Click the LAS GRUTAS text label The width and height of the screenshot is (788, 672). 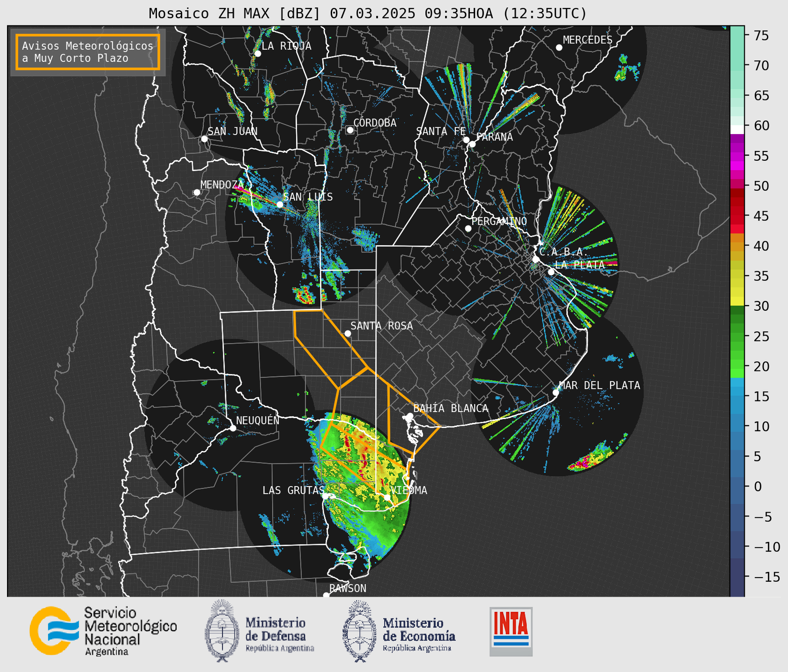point(293,490)
